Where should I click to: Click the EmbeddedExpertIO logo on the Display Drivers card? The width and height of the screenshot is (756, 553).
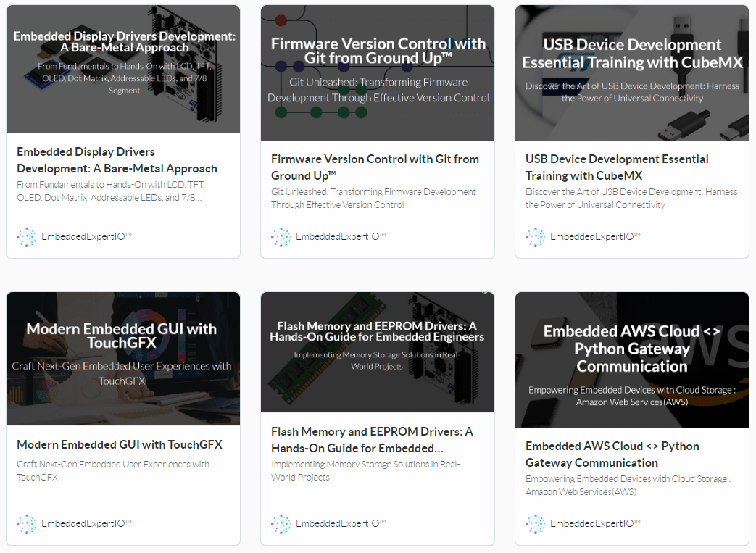26,237
